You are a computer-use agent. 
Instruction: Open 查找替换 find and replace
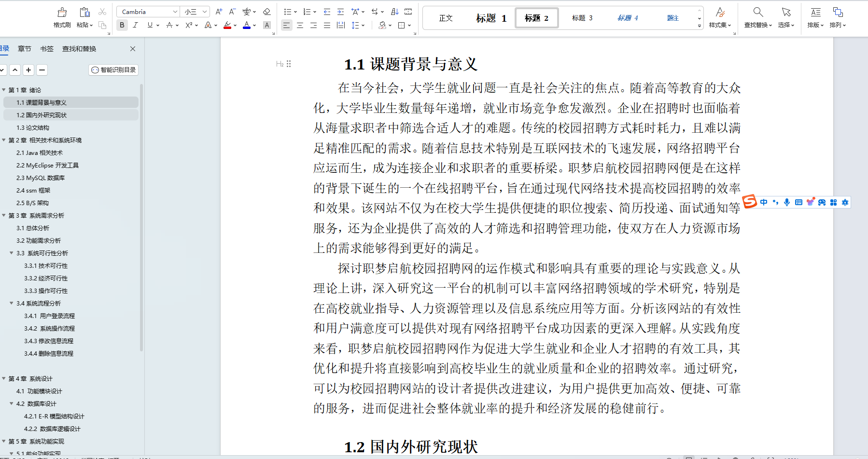[x=758, y=17]
